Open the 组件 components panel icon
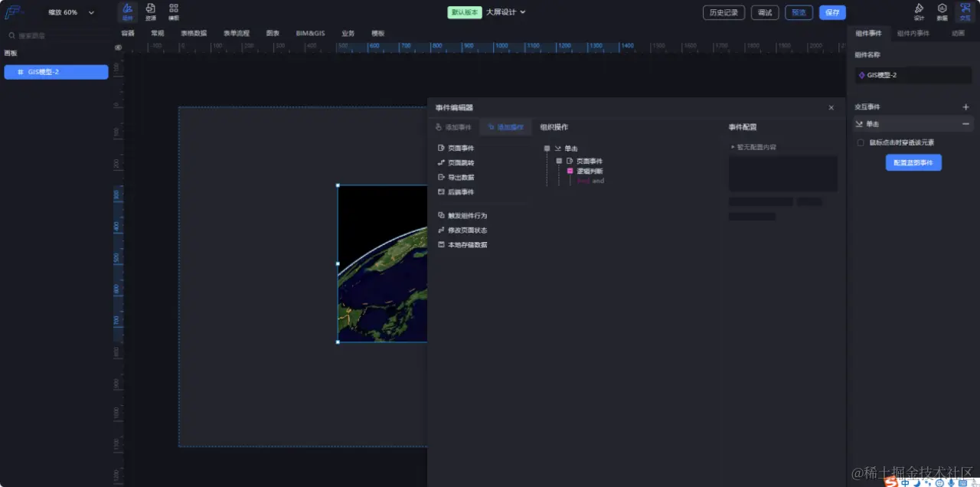The height and width of the screenshot is (487, 980). point(128,11)
